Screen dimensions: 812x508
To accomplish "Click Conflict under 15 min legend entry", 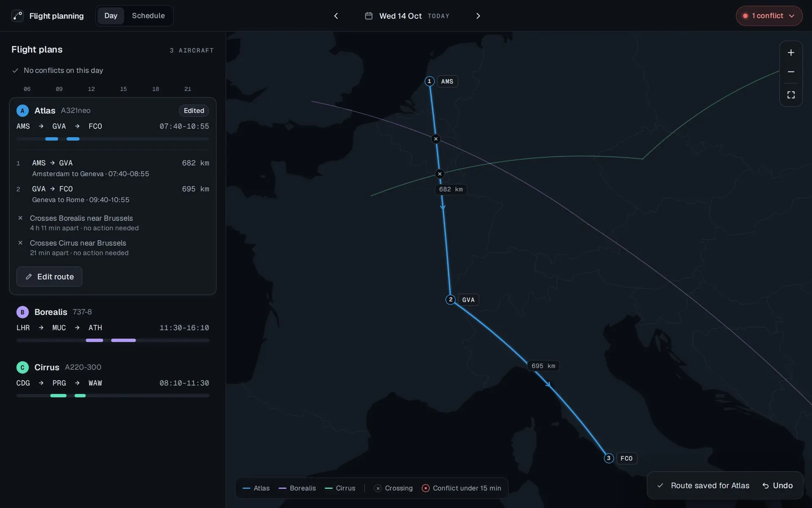I will pyautogui.click(x=461, y=488).
